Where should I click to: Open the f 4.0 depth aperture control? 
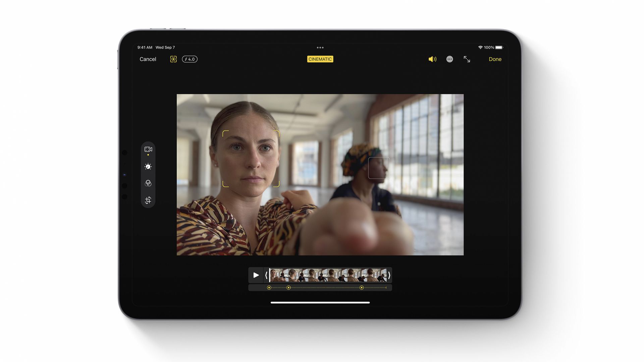[190, 59]
